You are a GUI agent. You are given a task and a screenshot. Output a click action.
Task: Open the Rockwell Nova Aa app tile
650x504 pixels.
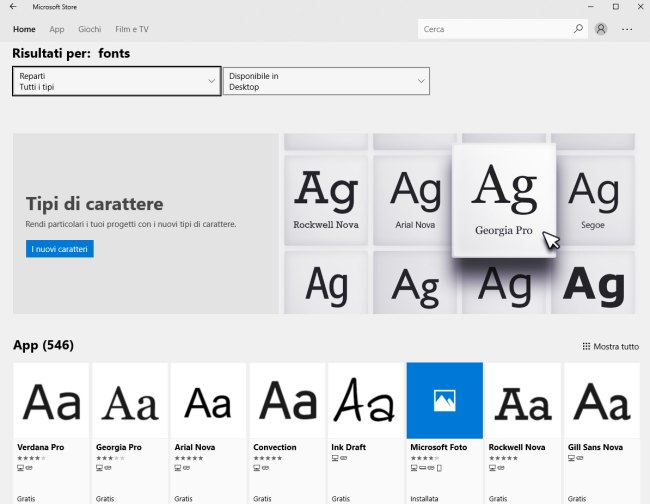point(523,400)
